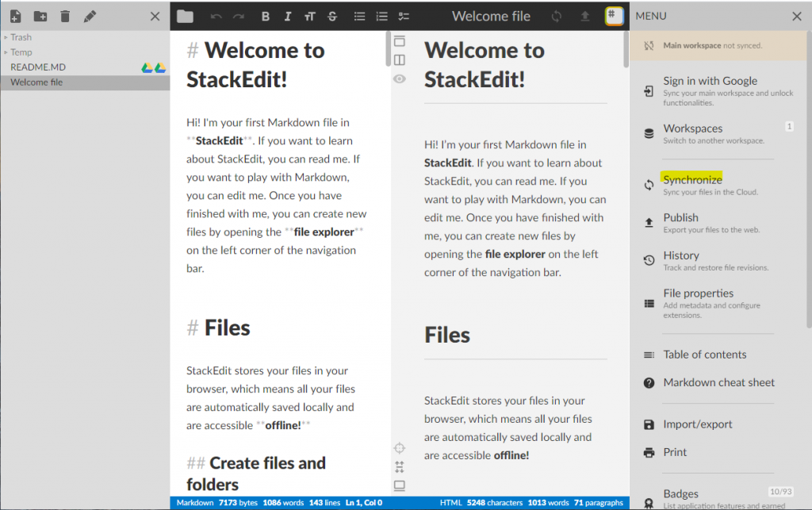Open Markdown cheat sheet
This screenshot has width=812, height=510.
click(x=718, y=382)
